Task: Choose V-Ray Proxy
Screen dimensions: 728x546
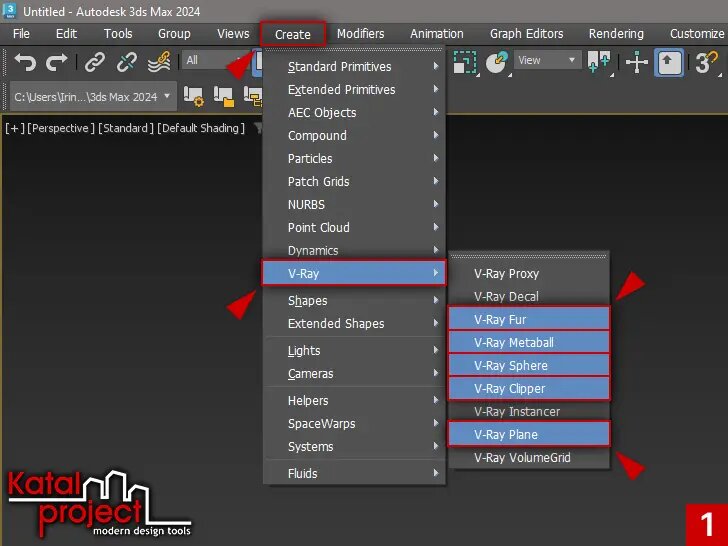Action: pos(529,273)
